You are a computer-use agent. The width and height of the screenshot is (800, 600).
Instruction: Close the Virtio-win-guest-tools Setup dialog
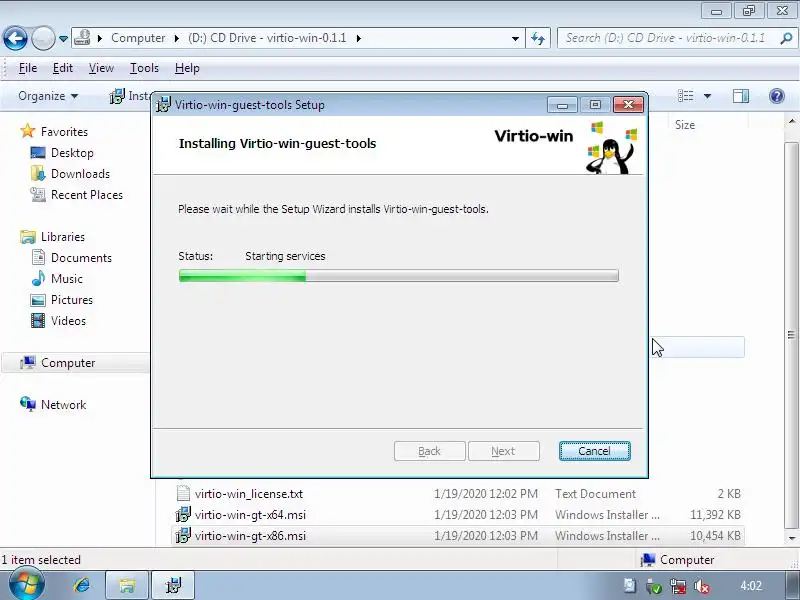pyautogui.click(x=629, y=105)
